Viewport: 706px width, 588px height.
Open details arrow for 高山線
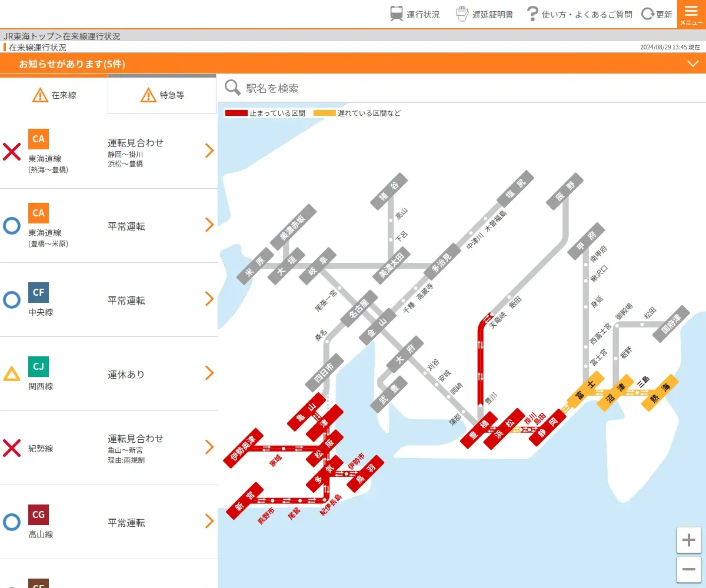(x=209, y=521)
